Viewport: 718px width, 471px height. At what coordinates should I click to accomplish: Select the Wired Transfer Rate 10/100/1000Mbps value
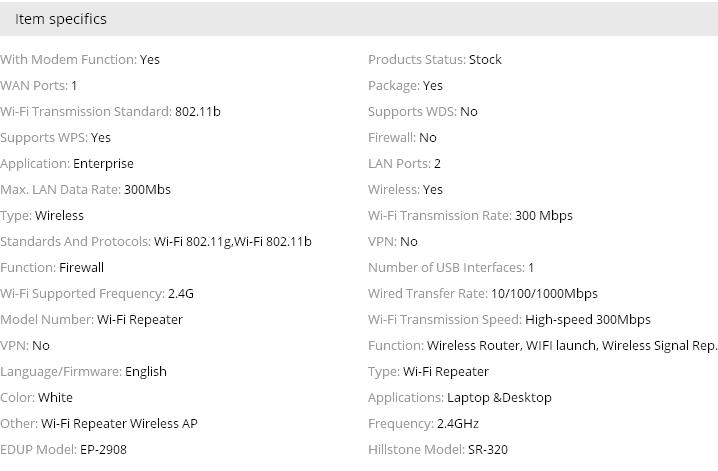click(x=544, y=293)
